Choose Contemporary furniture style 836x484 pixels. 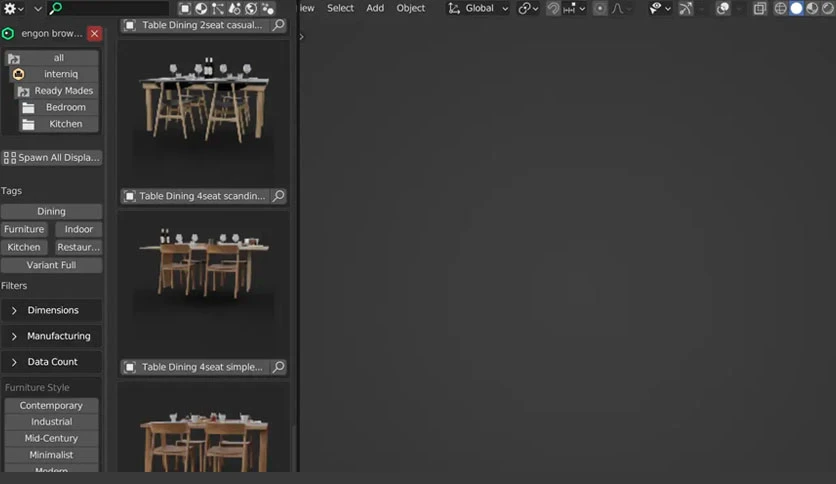(x=51, y=406)
